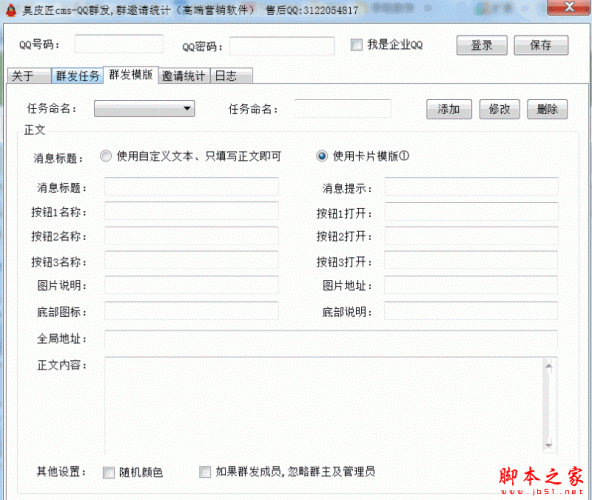Enable the 随机颜色 checkbox
The image size is (592, 500).
tap(109, 472)
